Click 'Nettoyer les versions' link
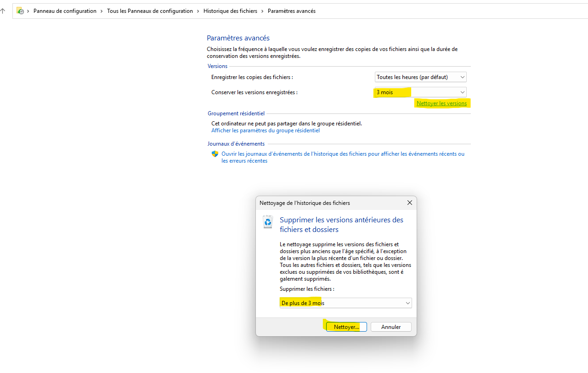Image resolution: width=588 pixels, height=373 pixels. [441, 103]
